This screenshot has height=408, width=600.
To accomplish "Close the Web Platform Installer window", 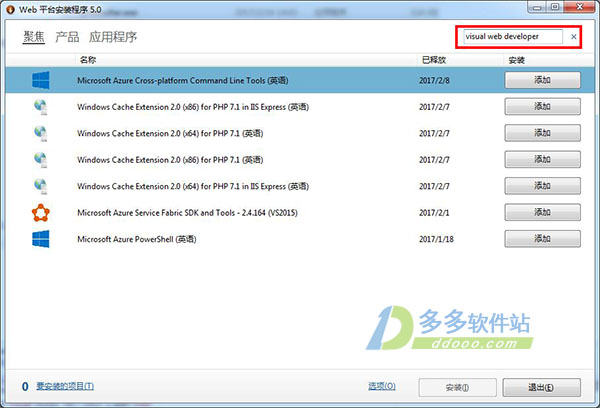I will 580,7.
